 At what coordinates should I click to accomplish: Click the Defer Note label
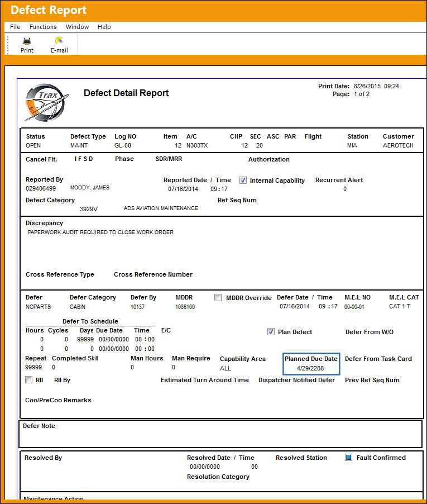tap(39, 426)
